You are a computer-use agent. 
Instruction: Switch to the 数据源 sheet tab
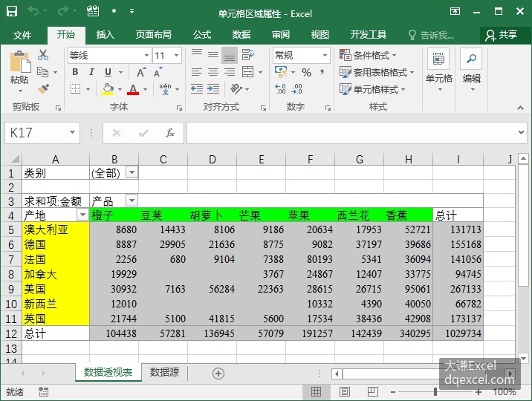pos(164,373)
